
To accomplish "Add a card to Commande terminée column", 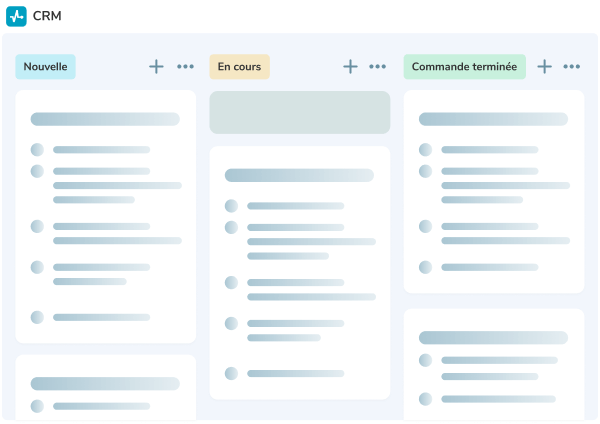I will tap(544, 67).
